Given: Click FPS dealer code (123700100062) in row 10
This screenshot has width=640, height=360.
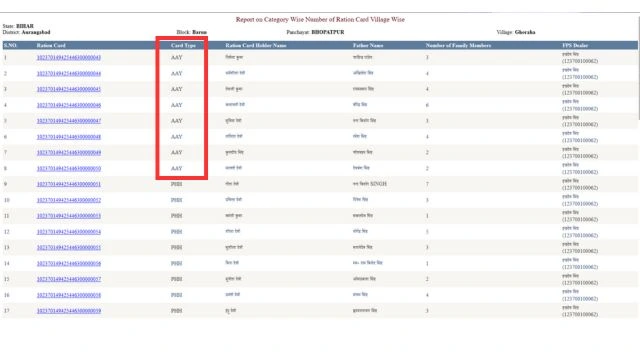Looking at the screenshot, I should click(580, 204).
